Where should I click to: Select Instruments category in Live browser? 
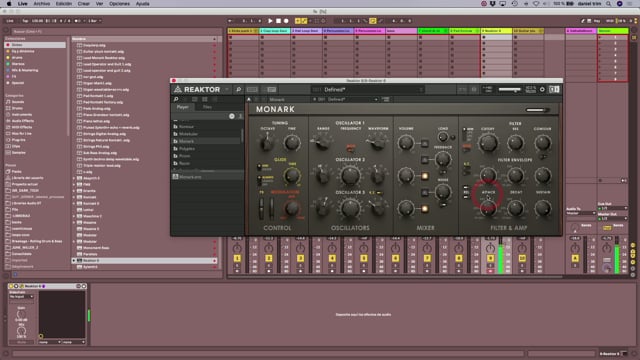pyautogui.click(x=21, y=115)
